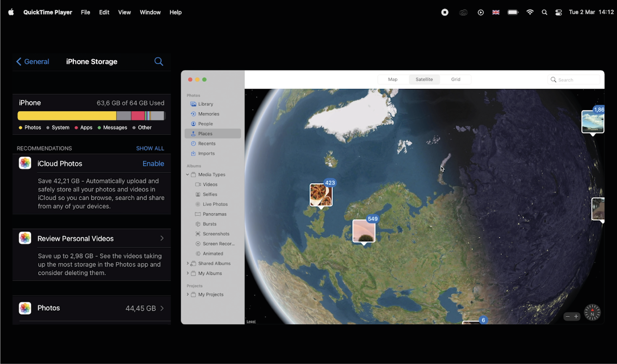Image resolution: width=617 pixels, height=364 pixels.
Task: Open the 549 photos cluster thumbnail
Action: click(x=364, y=231)
